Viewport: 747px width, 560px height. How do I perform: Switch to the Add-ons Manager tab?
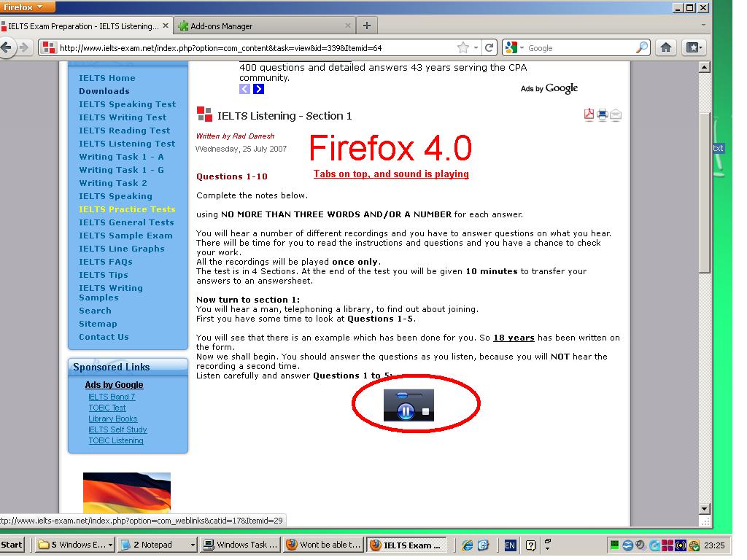coord(264,26)
